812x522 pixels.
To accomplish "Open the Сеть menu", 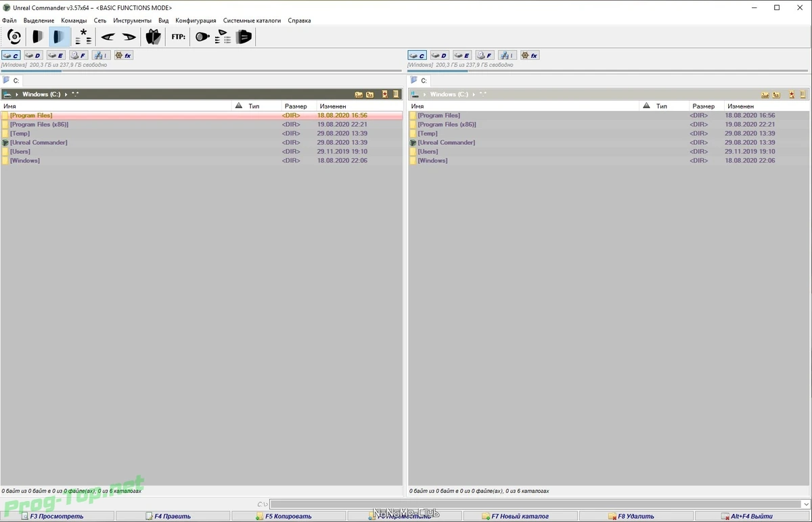I will pyautogui.click(x=100, y=20).
